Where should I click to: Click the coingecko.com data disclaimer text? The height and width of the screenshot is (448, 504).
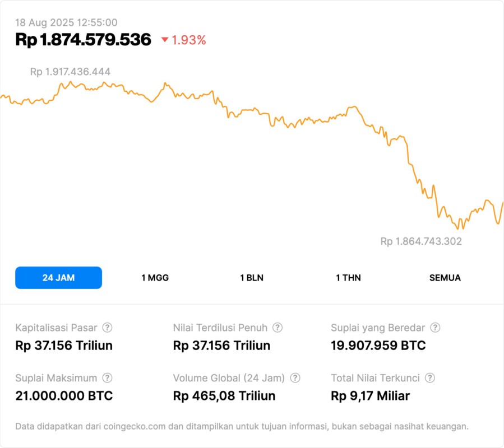242,427
